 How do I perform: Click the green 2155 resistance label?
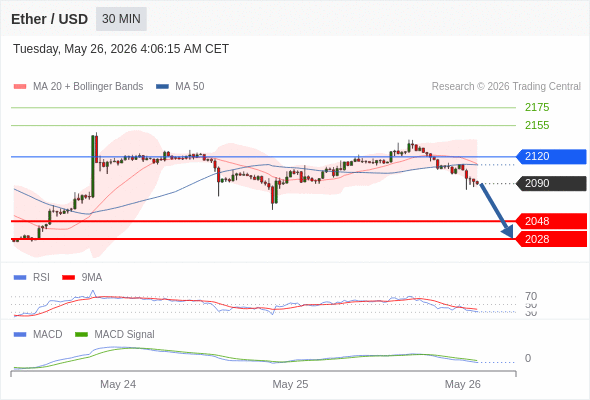(537, 125)
